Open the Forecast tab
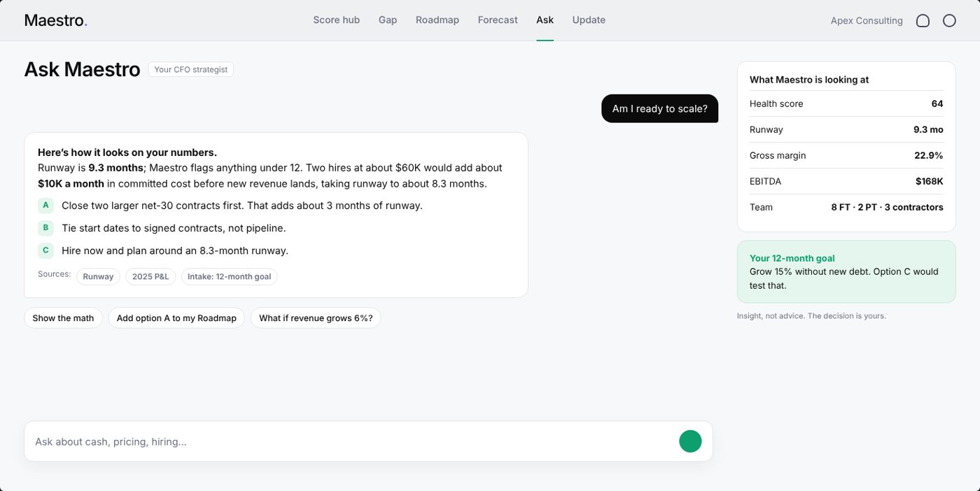This screenshot has width=980, height=491. tap(498, 20)
